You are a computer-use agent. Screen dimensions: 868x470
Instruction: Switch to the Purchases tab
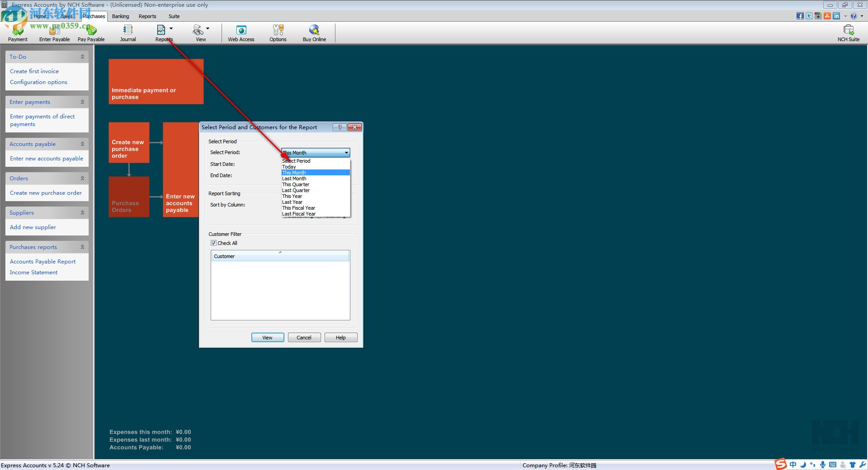(94, 16)
